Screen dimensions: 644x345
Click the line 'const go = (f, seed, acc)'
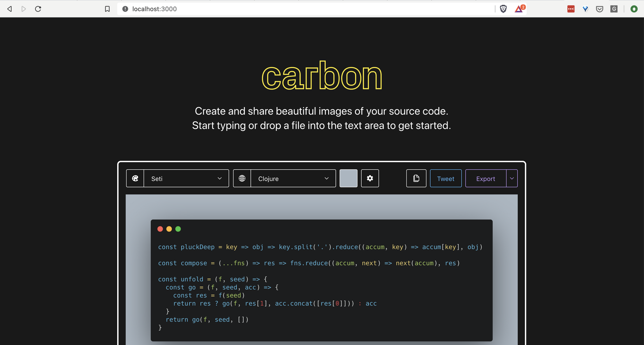coord(222,287)
